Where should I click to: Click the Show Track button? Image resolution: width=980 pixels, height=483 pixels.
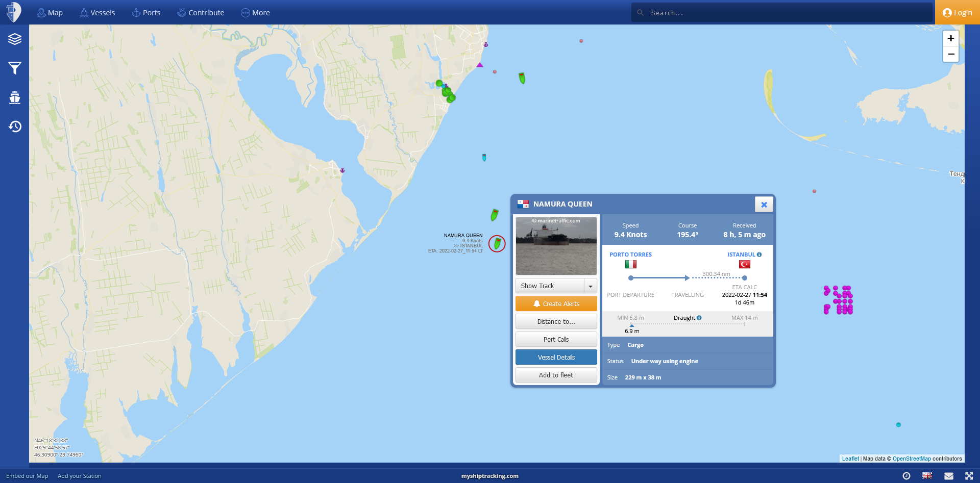[550, 286]
